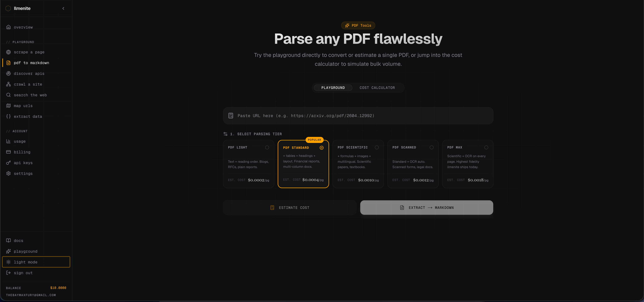644x302 pixels.
Task: Click the discover apis sidebar icon
Action: [x=8, y=73]
